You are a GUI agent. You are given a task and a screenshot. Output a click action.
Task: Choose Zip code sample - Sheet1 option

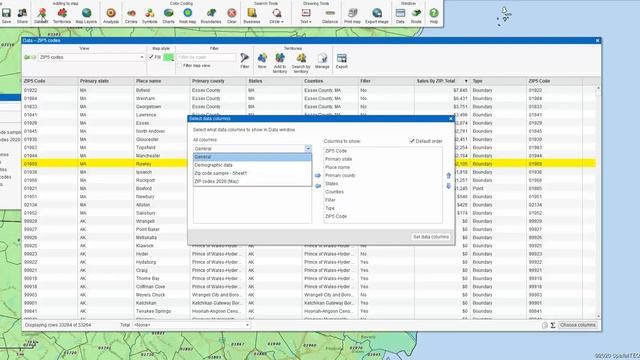(252, 173)
